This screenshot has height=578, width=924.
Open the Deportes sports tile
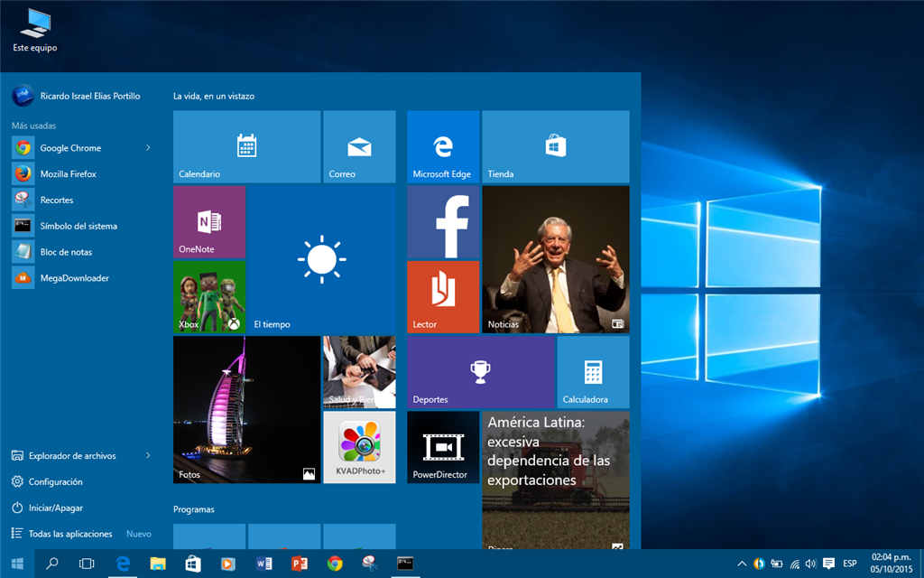[x=481, y=372]
